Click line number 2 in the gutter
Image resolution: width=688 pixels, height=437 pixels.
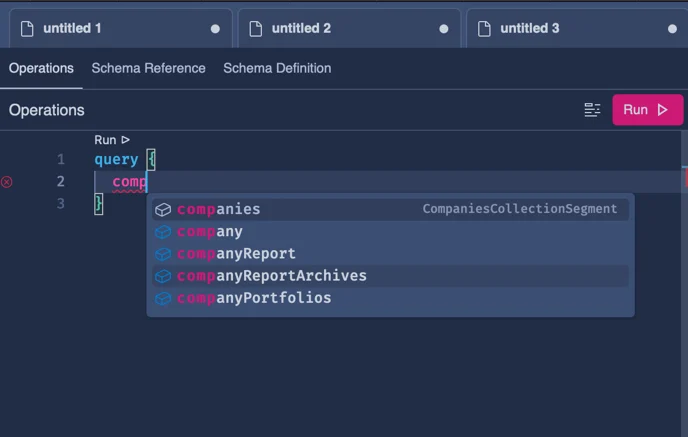(x=61, y=182)
